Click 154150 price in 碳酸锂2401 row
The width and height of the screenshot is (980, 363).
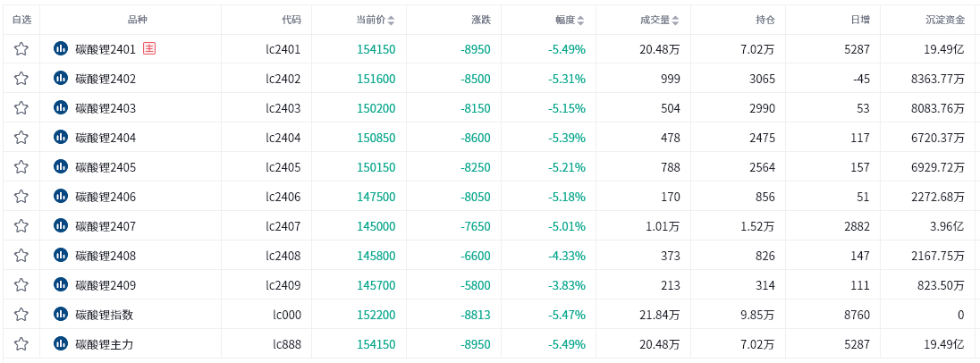[376, 49]
